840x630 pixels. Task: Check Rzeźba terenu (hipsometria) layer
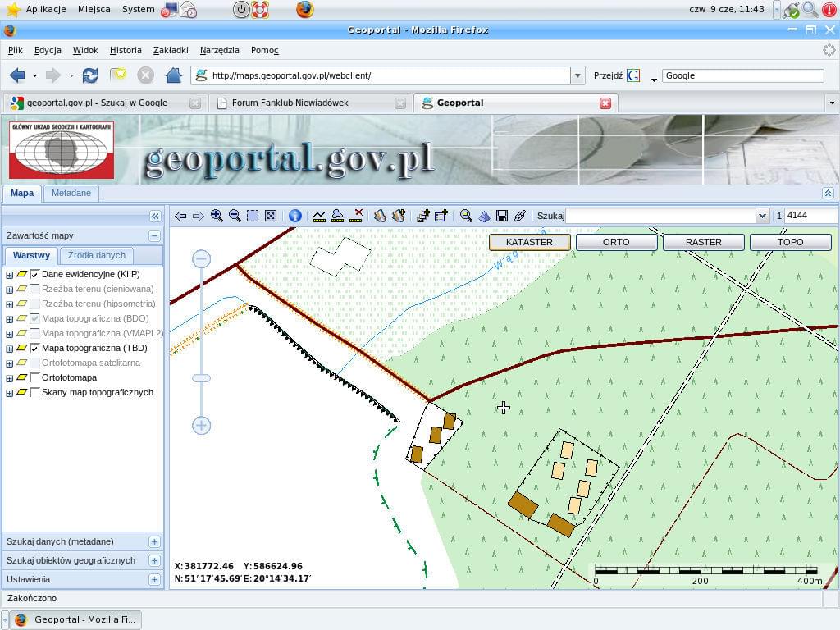coord(34,304)
